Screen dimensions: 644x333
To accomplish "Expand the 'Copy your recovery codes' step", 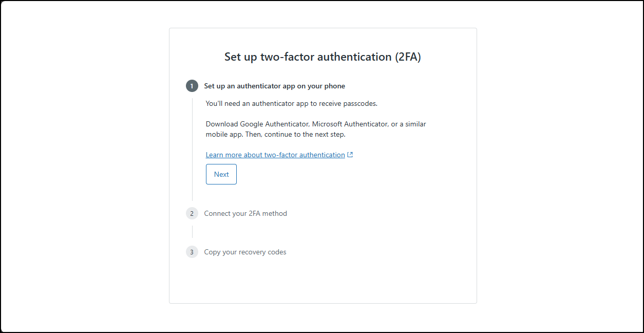I will coord(245,252).
